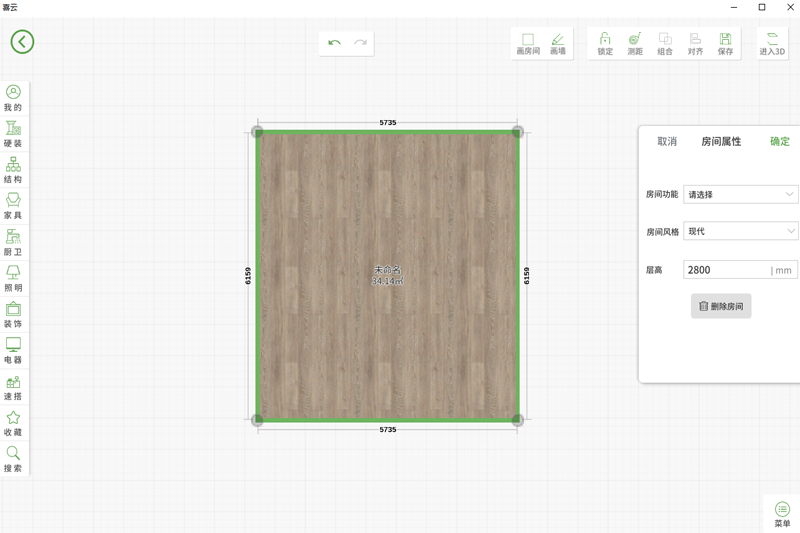
Task: Click 确定 to confirm room properties
Action: [779, 142]
